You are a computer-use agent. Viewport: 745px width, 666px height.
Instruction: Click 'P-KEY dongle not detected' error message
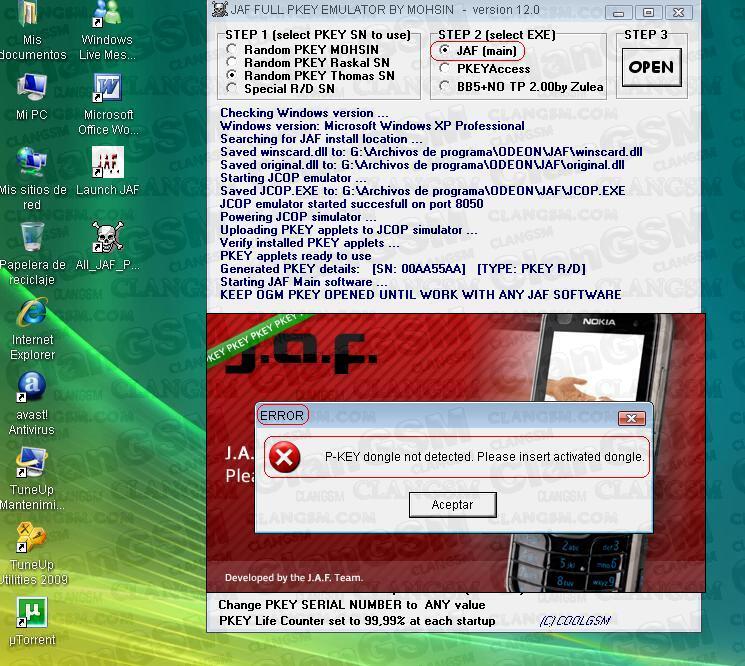(485, 457)
